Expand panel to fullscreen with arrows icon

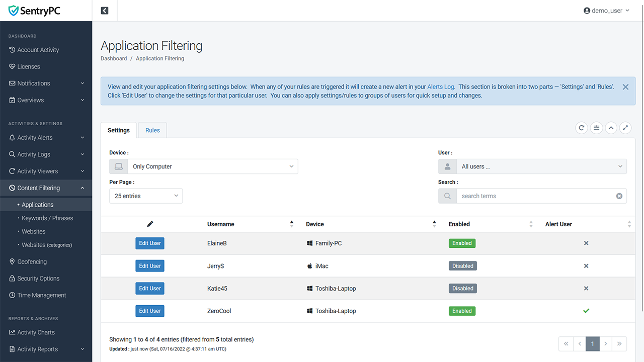[x=625, y=128]
